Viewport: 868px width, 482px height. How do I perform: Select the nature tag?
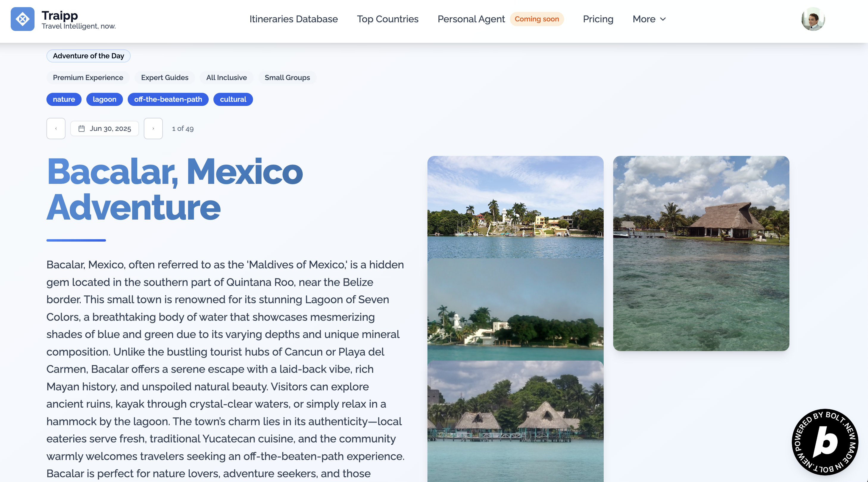click(x=64, y=99)
